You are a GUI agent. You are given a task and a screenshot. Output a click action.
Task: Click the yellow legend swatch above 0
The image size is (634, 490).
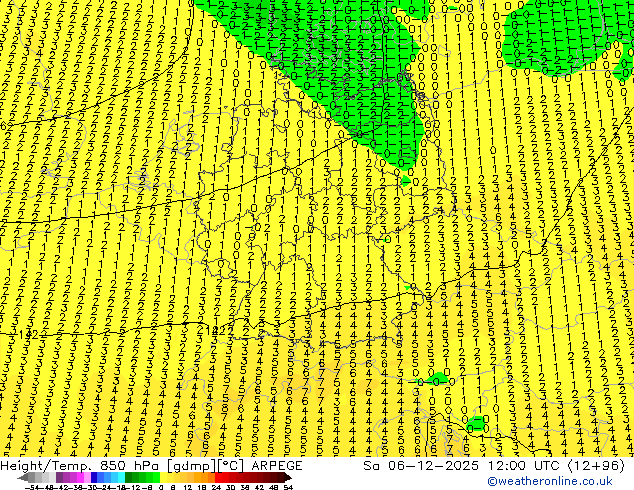tap(163, 477)
